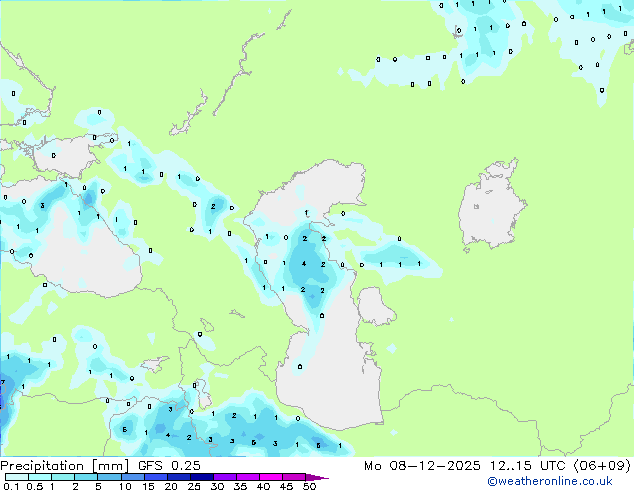Click the '45' legend scale label
The width and height of the screenshot is (634, 490).
pos(286,486)
